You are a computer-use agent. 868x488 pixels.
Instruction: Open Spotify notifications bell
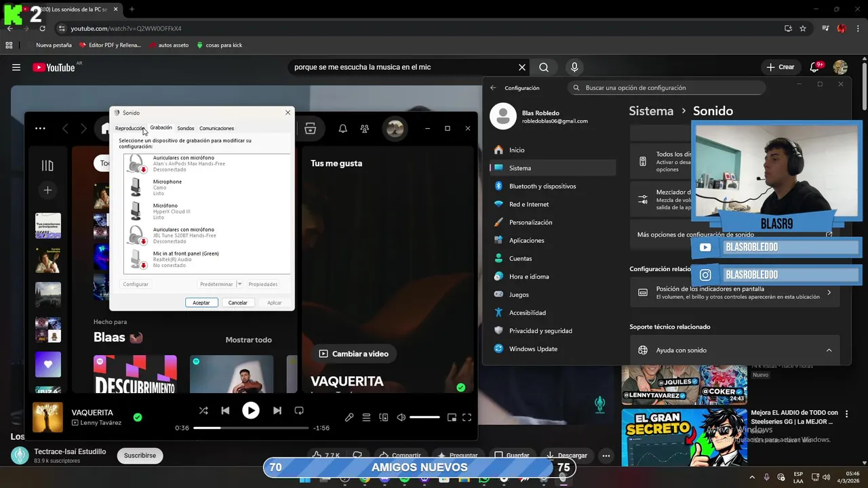tap(343, 128)
